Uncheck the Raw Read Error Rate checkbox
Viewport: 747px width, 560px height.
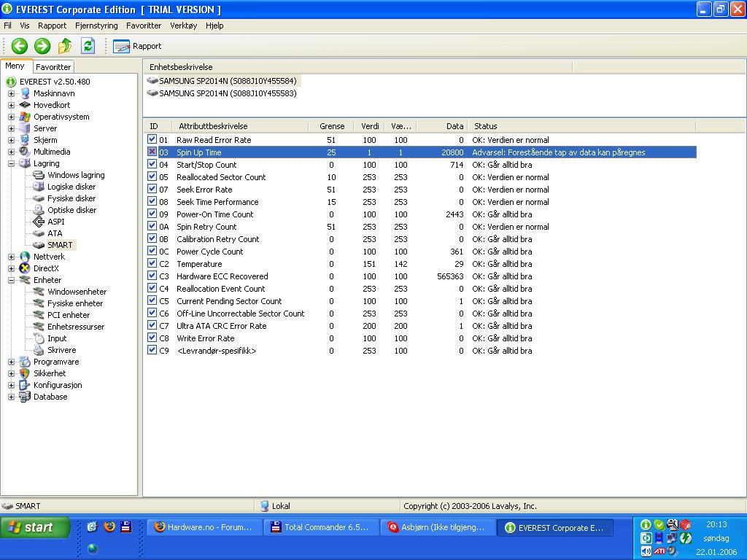152,139
